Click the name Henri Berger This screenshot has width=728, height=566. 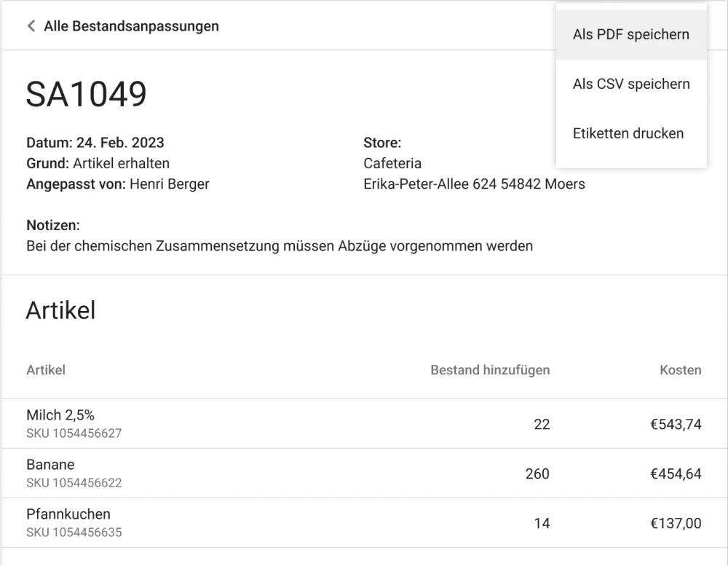tap(168, 184)
